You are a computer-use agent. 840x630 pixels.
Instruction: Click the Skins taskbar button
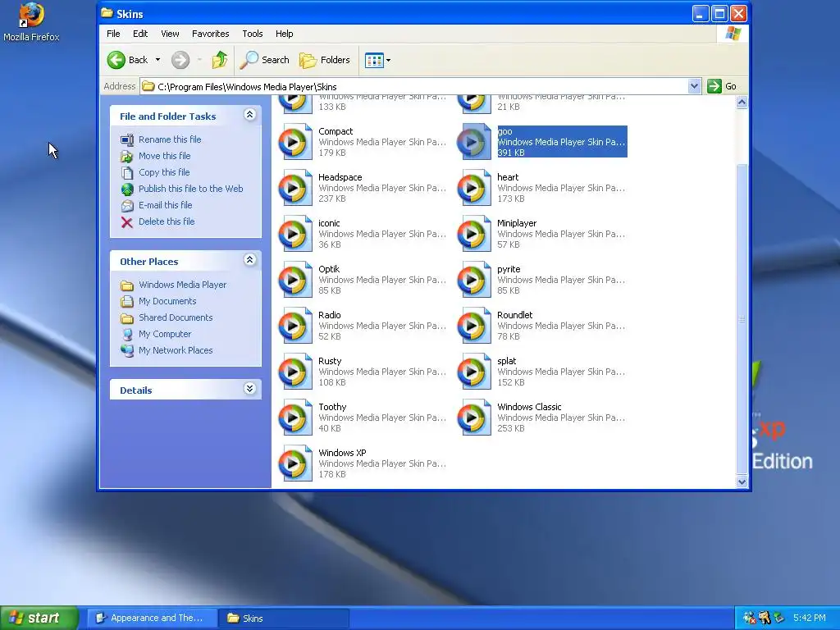coord(284,619)
